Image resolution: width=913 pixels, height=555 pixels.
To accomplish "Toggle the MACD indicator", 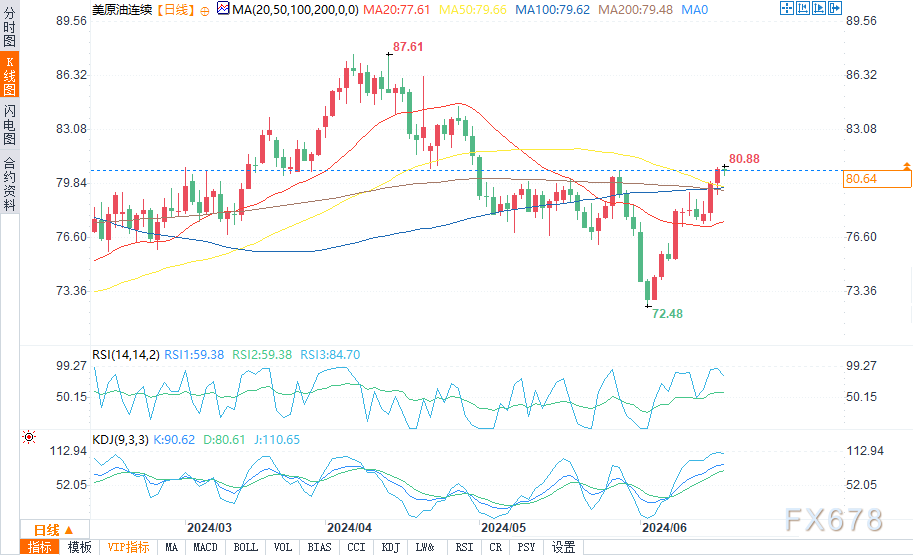I will (205, 547).
